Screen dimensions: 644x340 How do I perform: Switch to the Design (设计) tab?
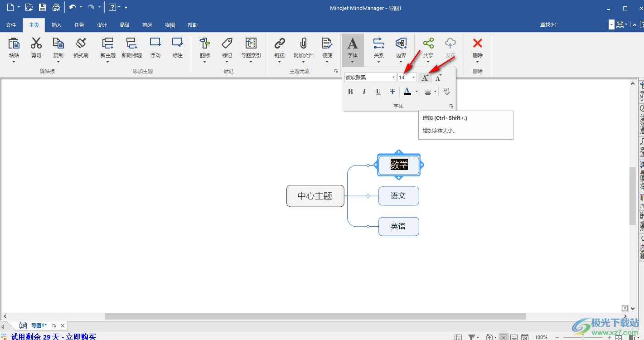102,25
